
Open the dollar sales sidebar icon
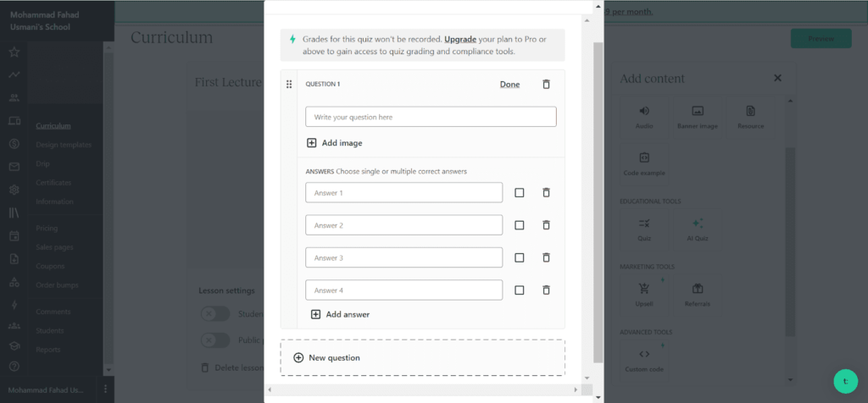coord(14,144)
